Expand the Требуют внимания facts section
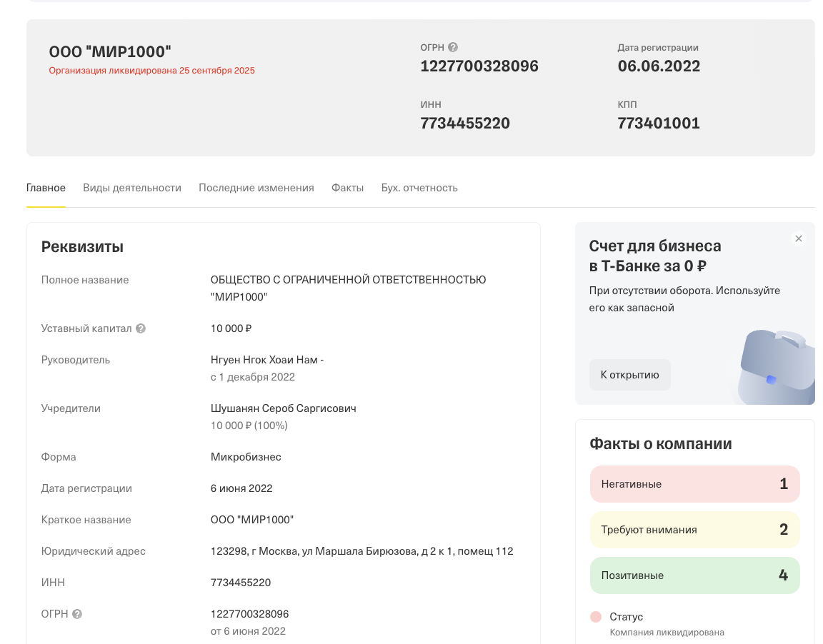Image resolution: width=823 pixels, height=644 pixels. 694,530
